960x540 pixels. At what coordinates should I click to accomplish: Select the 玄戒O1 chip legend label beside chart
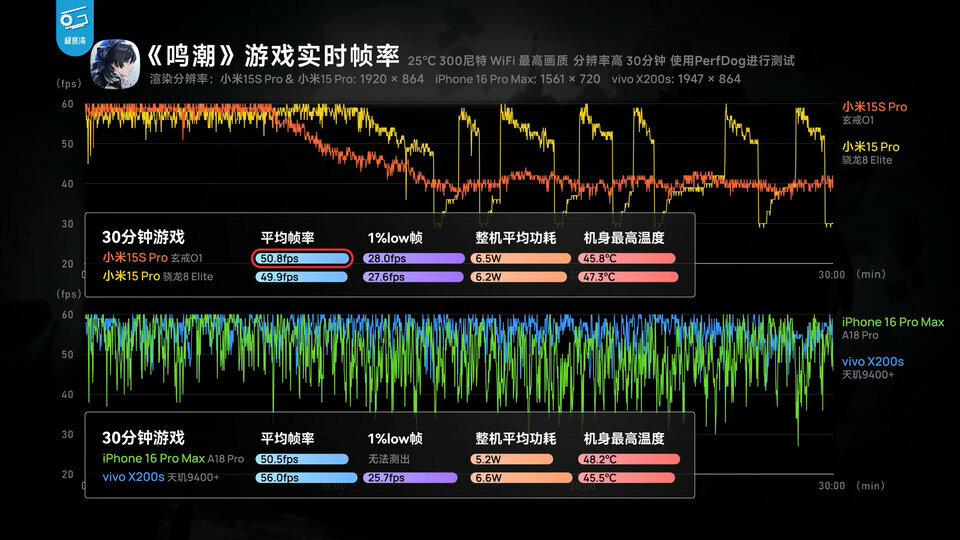click(x=858, y=120)
